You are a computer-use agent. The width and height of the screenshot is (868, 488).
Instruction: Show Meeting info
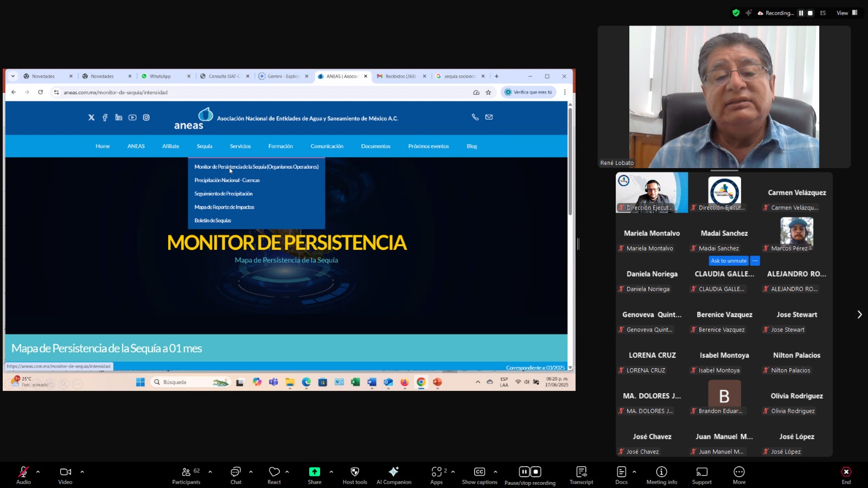(662, 475)
